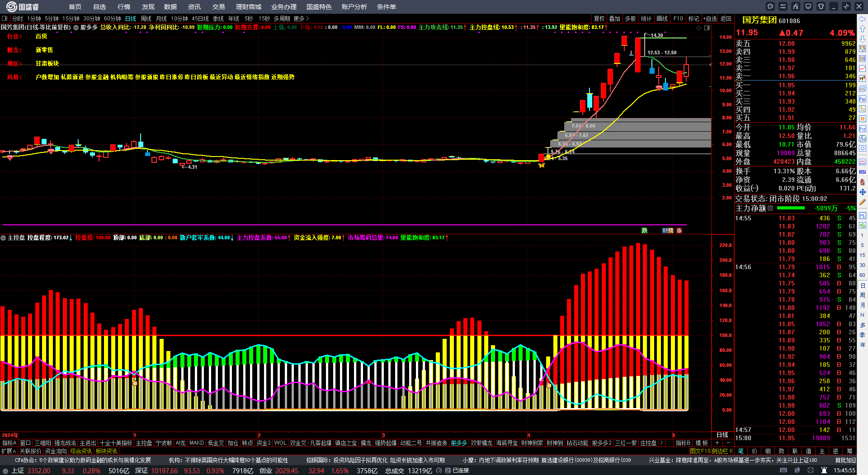This screenshot has height=475, width=868.
Task: Switch to 60分钟 period
Action: [x=113, y=19]
